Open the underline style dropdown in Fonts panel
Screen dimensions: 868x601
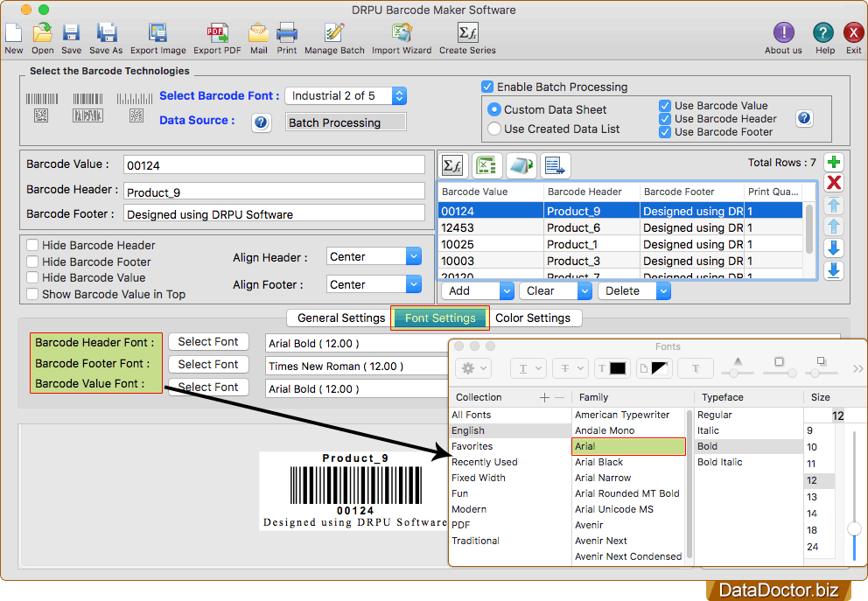point(528,368)
